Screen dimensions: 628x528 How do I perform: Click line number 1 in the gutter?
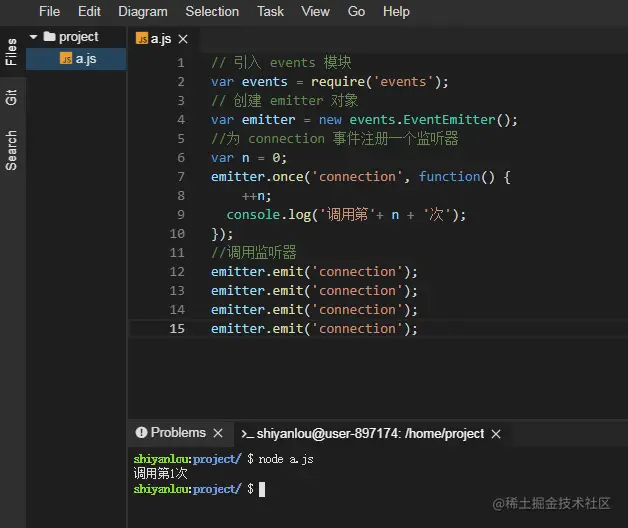tap(181, 63)
